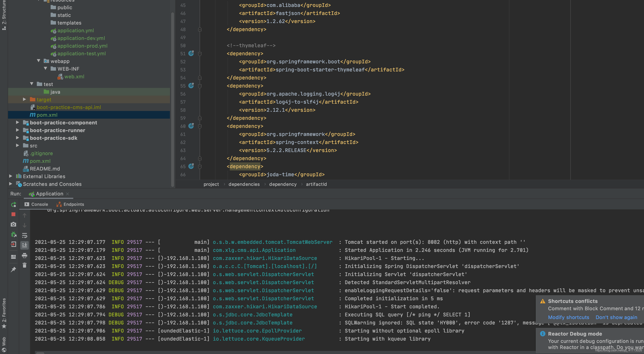Screen dimensions: 644x354
Task: Click the Modify shortcuts link
Action: (568, 317)
